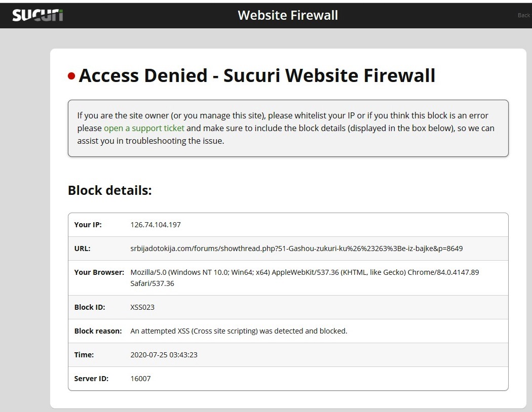Screen dimensions: 532x412
Task: Click the Block reason XSS description
Action: point(239,331)
